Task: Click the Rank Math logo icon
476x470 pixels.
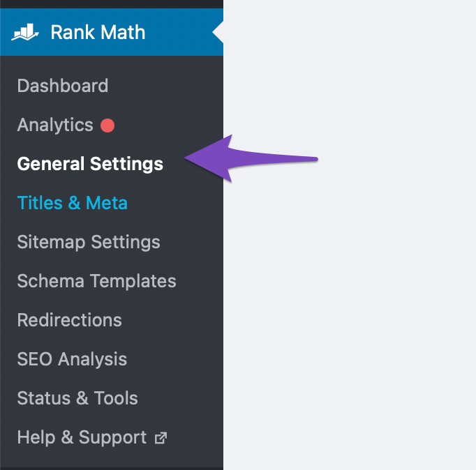Action: point(24,32)
